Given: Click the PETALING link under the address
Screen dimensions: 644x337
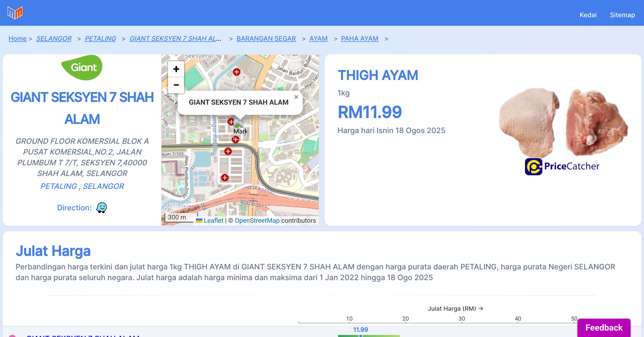Looking at the screenshot, I should 58,186.
